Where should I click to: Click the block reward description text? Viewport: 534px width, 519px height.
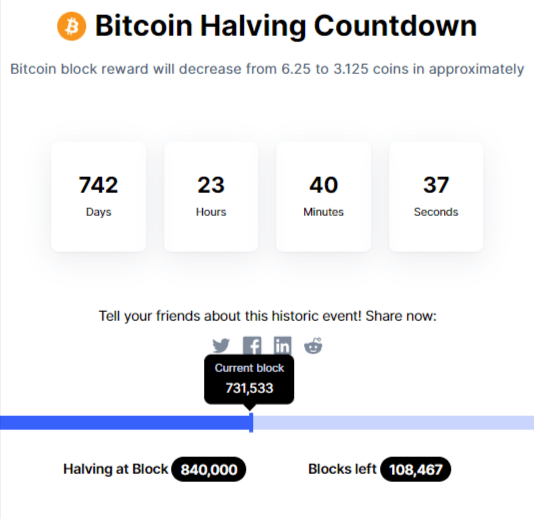pos(267,69)
